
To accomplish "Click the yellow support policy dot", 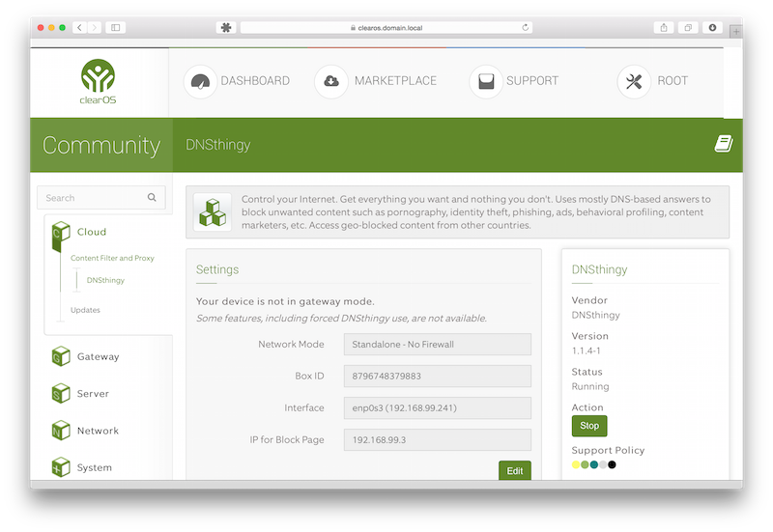I will [576, 464].
